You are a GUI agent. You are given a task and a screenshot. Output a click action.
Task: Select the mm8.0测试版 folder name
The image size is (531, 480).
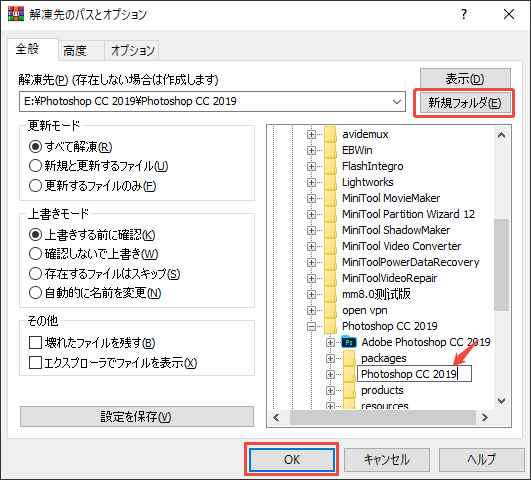376,294
